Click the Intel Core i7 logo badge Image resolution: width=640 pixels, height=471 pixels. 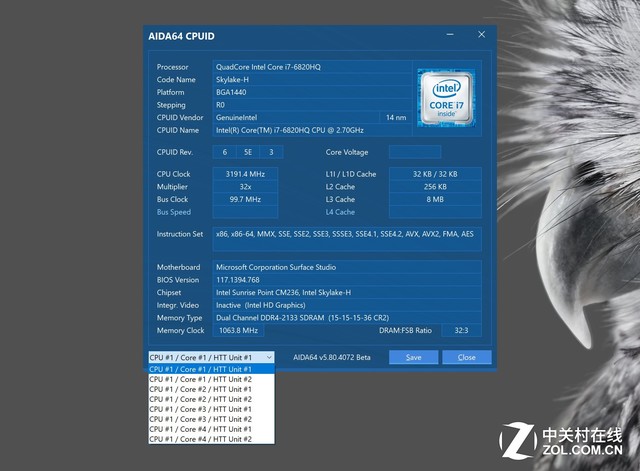tap(446, 98)
